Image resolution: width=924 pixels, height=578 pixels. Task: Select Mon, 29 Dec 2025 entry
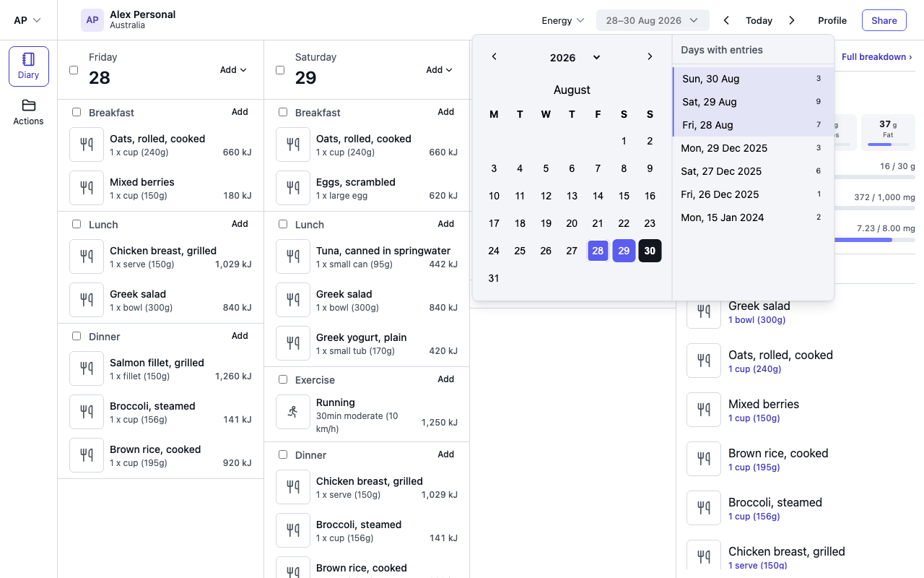point(753,148)
